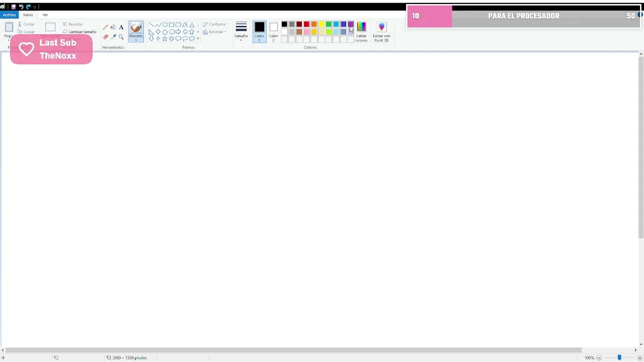The width and height of the screenshot is (644, 362).
Task: Click the Copiar button
Action: click(x=26, y=32)
